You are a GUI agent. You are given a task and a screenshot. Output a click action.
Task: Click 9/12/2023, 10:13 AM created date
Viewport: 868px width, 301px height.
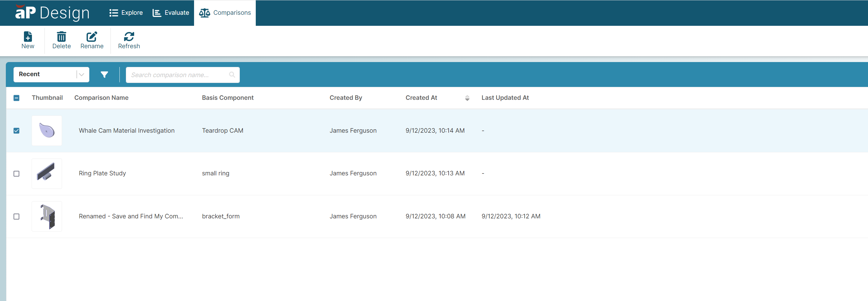(435, 173)
